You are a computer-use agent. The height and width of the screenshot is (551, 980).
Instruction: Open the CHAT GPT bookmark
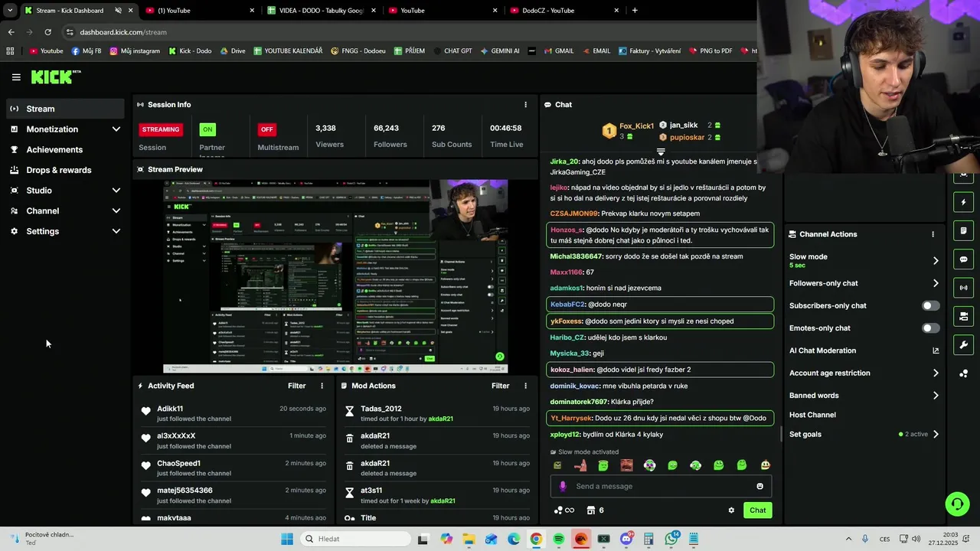(x=452, y=51)
